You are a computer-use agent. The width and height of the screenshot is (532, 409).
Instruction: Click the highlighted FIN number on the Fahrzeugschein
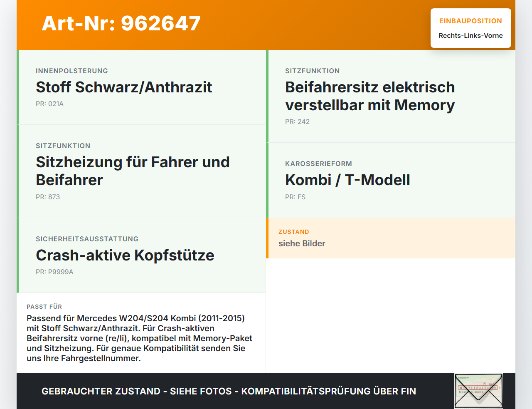[478, 387]
